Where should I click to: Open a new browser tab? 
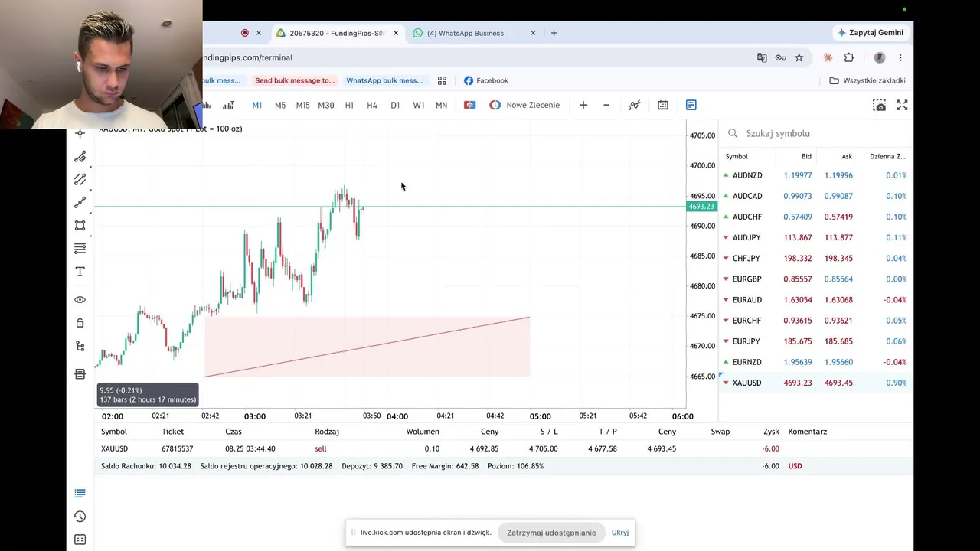[554, 33]
